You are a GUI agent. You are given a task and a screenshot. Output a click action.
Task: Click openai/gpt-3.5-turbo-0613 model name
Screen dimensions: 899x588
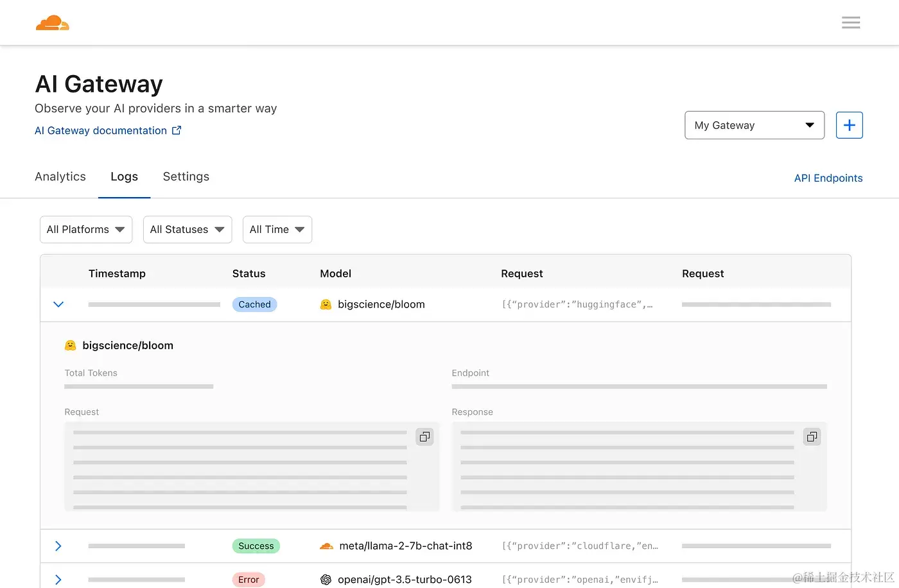(x=405, y=580)
